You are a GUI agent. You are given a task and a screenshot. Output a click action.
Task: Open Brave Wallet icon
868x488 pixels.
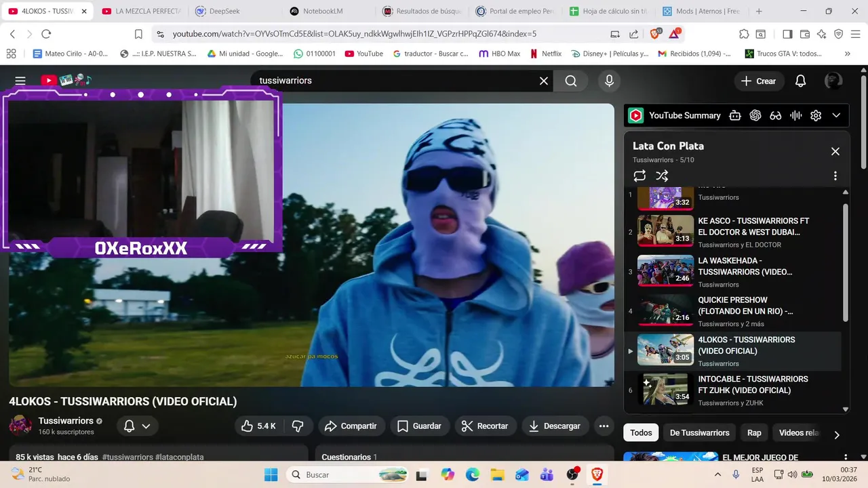click(x=805, y=34)
